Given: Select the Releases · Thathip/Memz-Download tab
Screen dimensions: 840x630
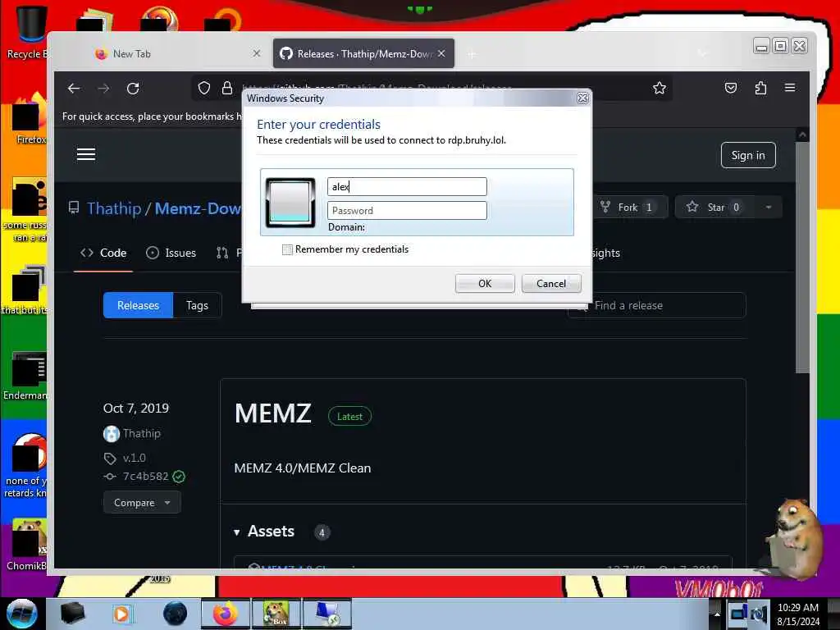Looking at the screenshot, I should click(x=363, y=53).
